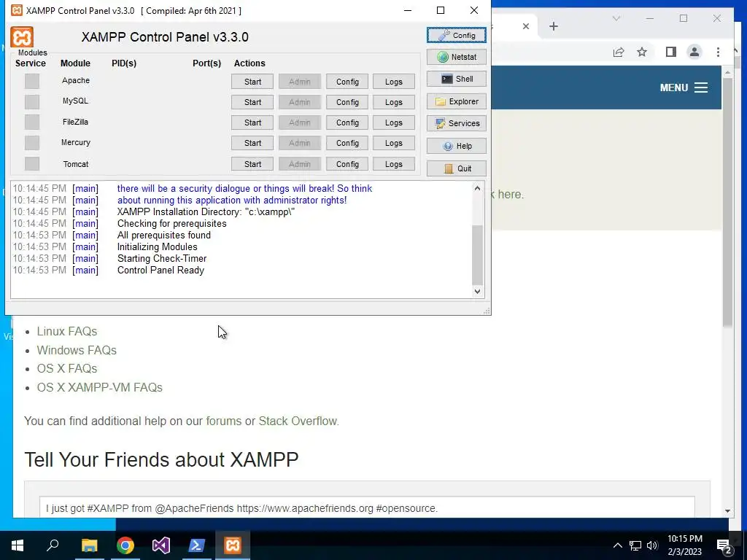
Task: Start the Apache module
Action: (252, 82)
